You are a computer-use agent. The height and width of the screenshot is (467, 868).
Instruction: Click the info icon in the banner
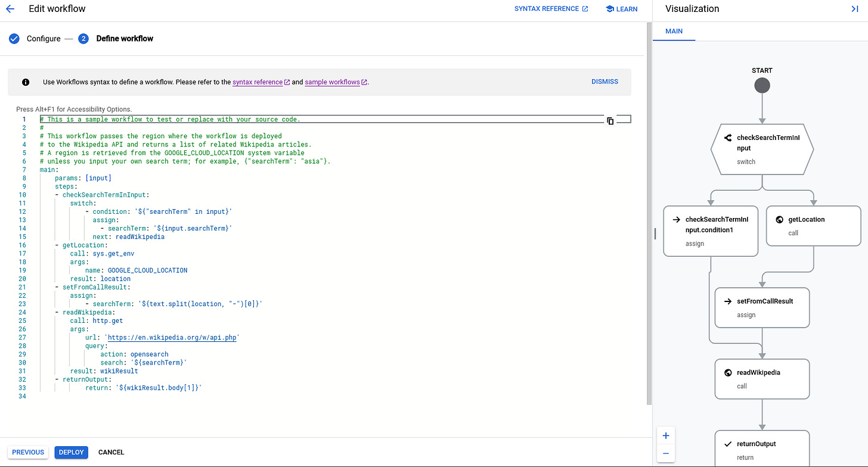[x=26, y=82]
